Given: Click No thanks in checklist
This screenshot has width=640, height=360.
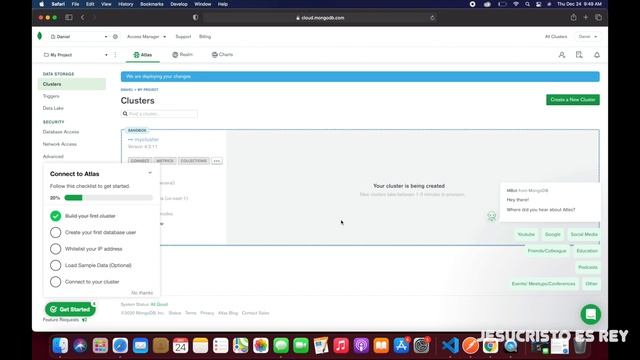Looking at the screenshot, I should pyautogui.click(x=142, y=293).
